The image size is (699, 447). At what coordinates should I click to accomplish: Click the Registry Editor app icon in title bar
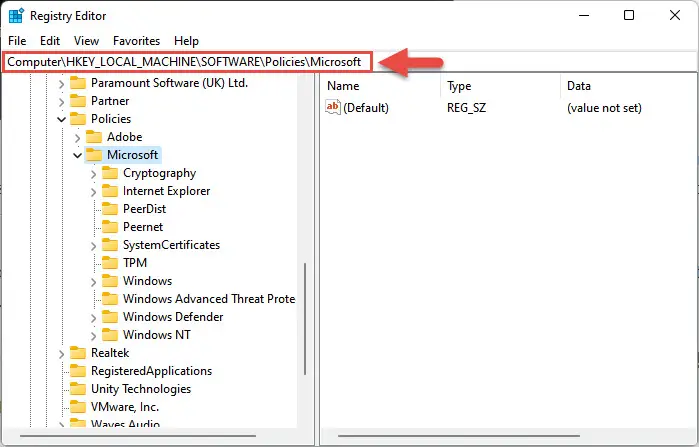[16, 16]
